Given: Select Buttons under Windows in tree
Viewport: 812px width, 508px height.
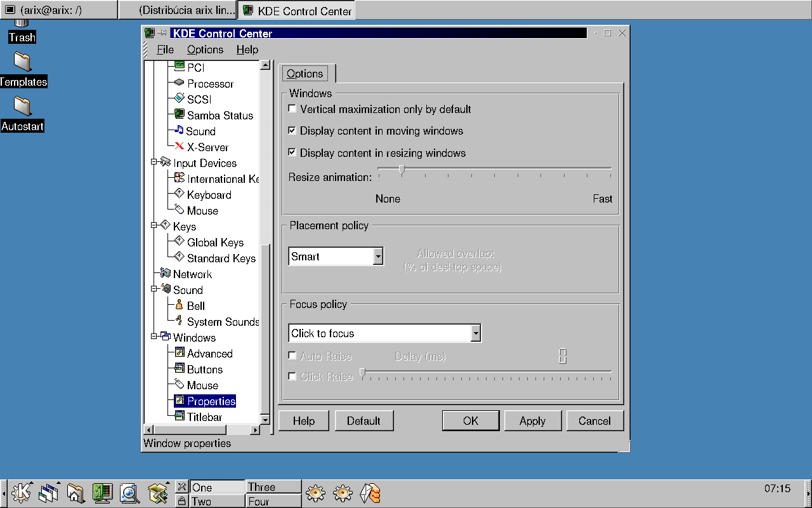Looking at the screenshot, I should click(x=204, y=370).
